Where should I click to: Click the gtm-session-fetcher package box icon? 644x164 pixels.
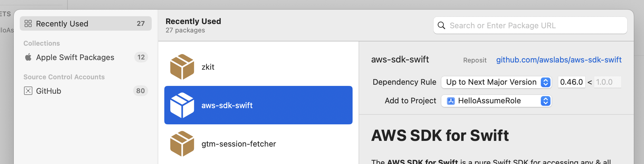182,144
